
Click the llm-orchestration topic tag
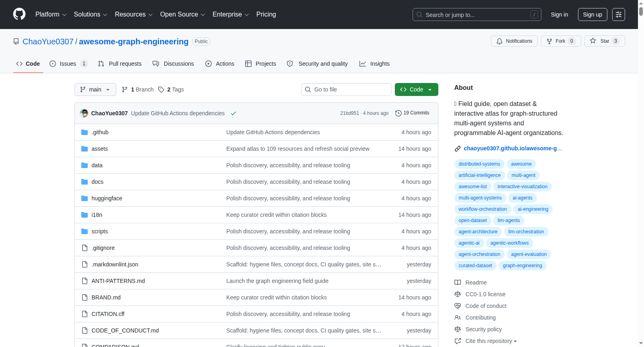pos(526,232)
